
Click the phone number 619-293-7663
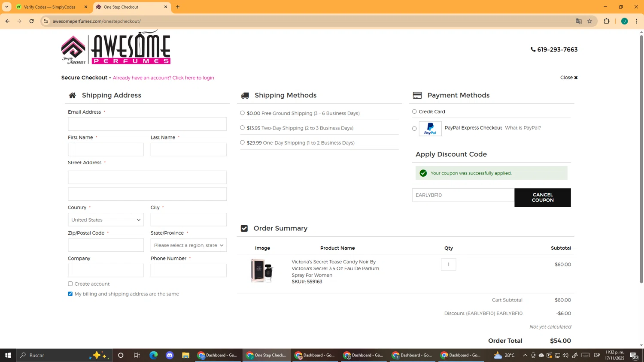tap(554, 50)
